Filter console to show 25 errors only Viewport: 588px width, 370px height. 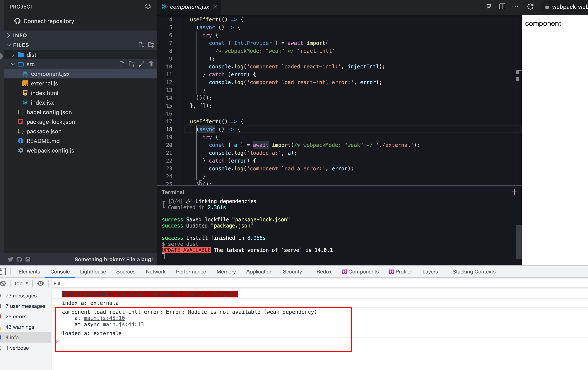(16, 316)
